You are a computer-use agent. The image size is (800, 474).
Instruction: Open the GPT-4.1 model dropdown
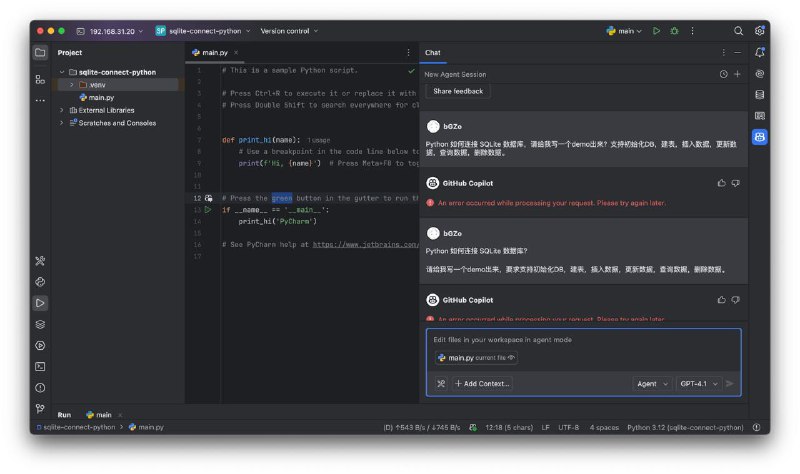pos(699,383)
